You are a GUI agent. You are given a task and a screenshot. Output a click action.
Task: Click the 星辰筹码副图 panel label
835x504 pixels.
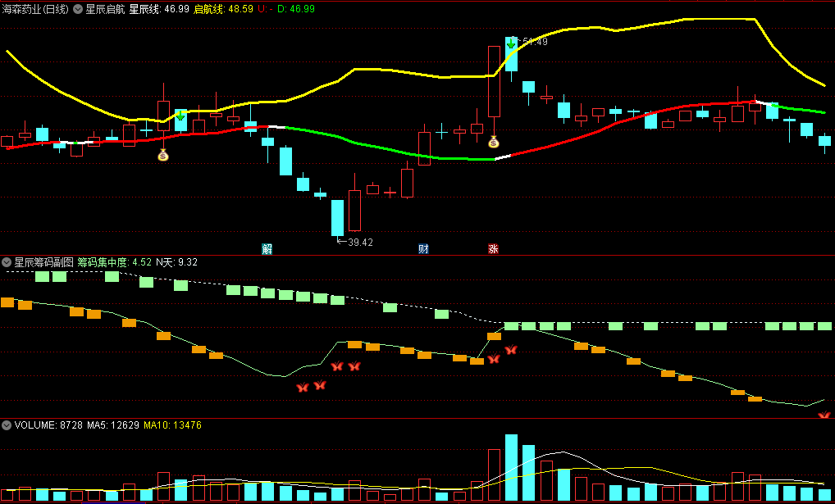click(x=43, y=262)
